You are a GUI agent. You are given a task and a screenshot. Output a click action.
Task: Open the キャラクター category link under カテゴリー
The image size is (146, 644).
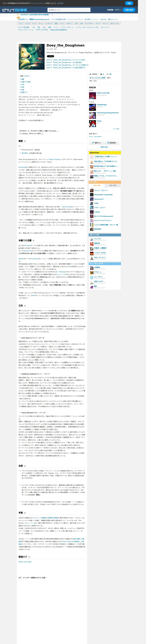[98, 137]
